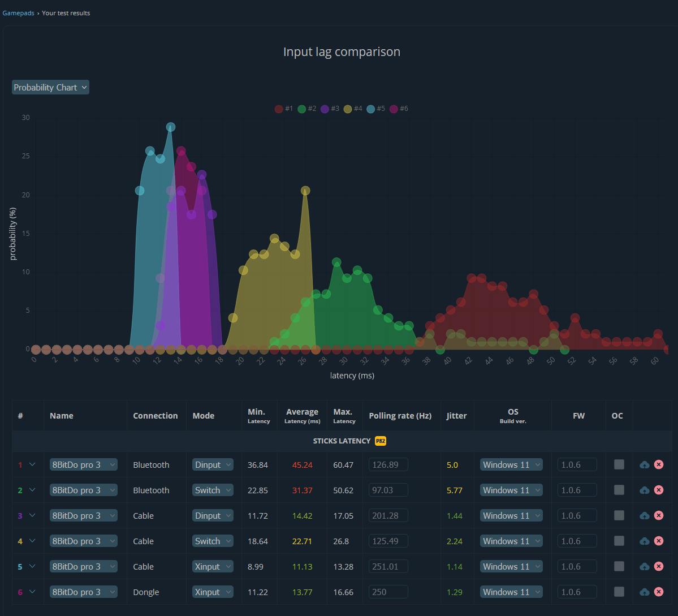Click the cloud upload icon in row 1
Image resolution: width=678 pixels, height=616 pixels.
click(x=644, y=464)
